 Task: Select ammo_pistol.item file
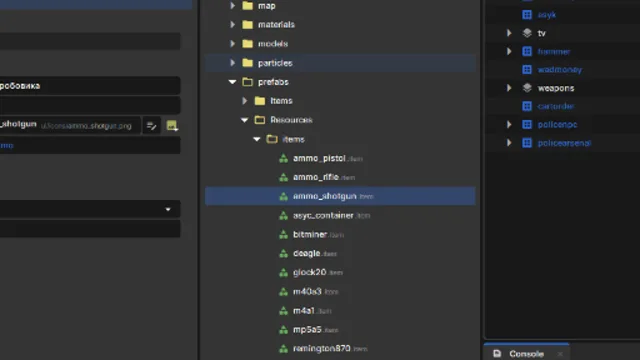pos(328,158)
